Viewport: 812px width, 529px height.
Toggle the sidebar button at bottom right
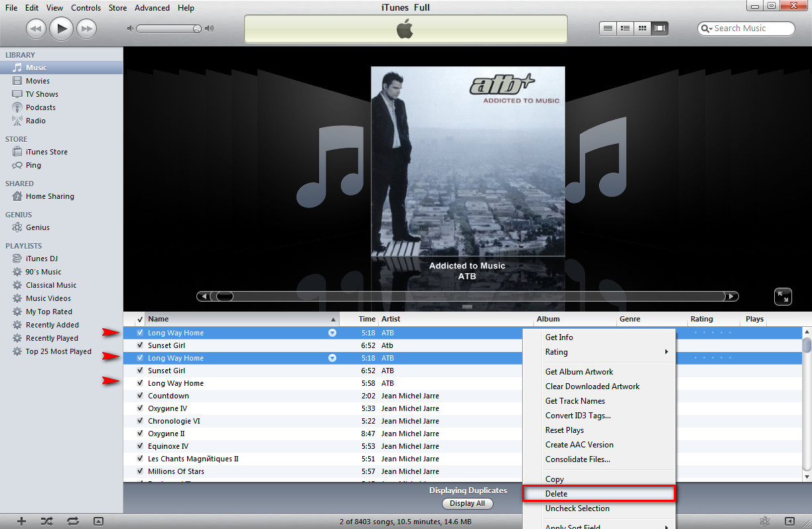[x=790, y=521]
